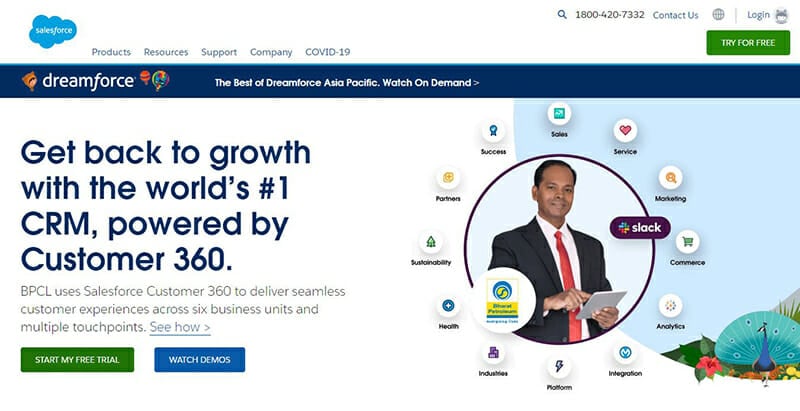The height and width of the screenshot is (411, 800).
Task: Click the phone number 1800-420-7332
Action: coord(610,15)
